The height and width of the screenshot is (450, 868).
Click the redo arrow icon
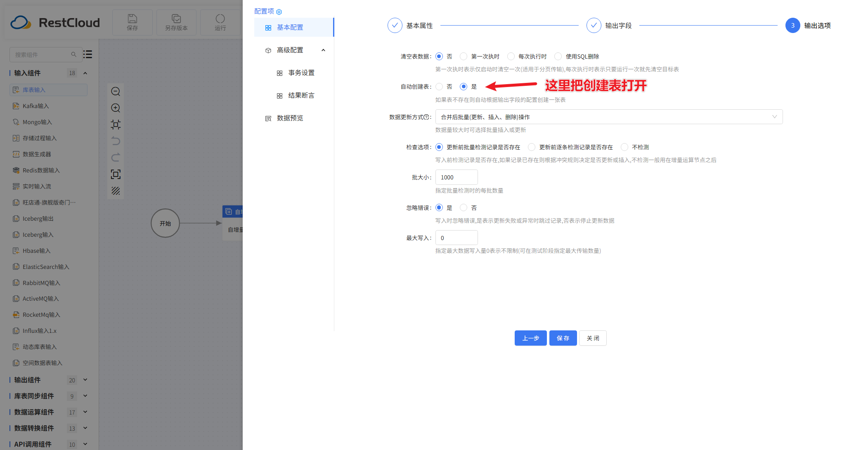(116, 158)
